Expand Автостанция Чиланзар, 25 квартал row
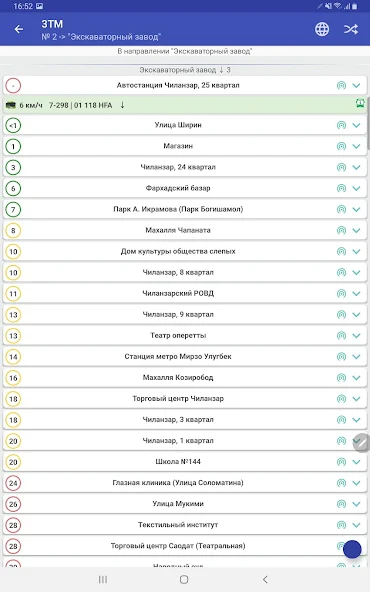This screenshot has height=592, width=370. tap(356, 85)
